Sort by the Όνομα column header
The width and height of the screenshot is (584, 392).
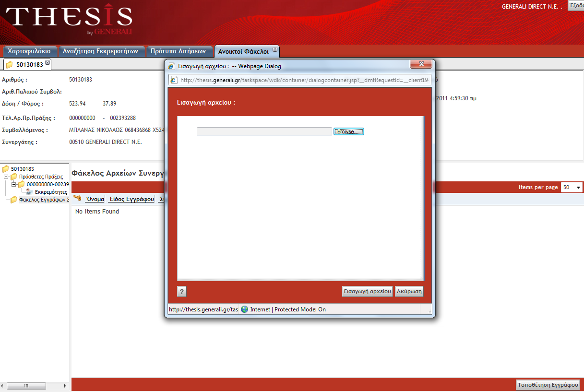click(x=95, y=199)
